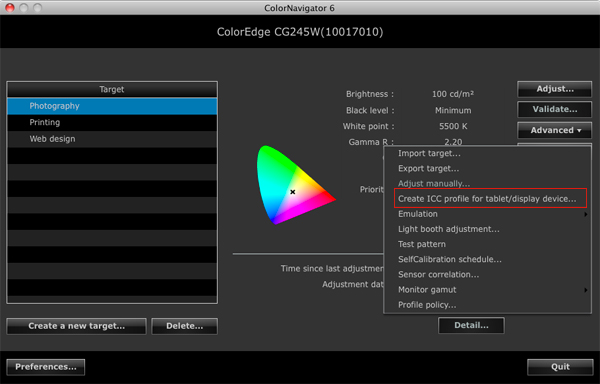Click the Minimum black level value
This screenshot has width=600, height=384.
[x=453, y=111]
